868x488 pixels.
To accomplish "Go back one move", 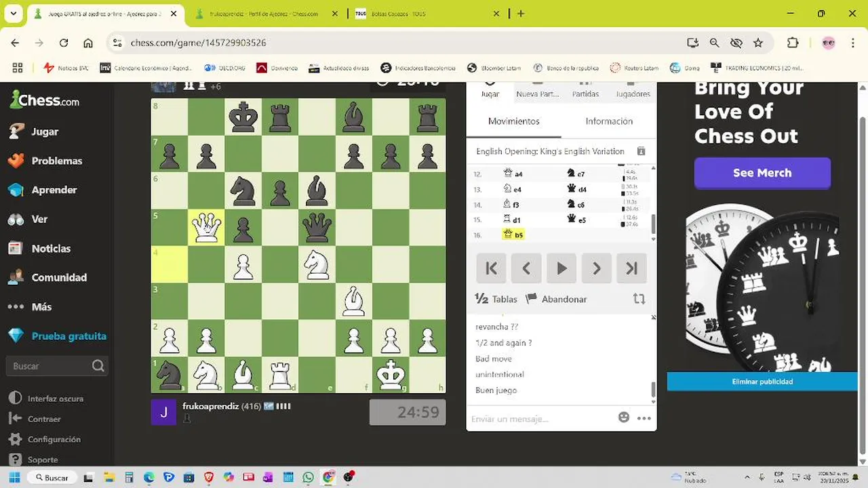I will click(x=526, y=268).
